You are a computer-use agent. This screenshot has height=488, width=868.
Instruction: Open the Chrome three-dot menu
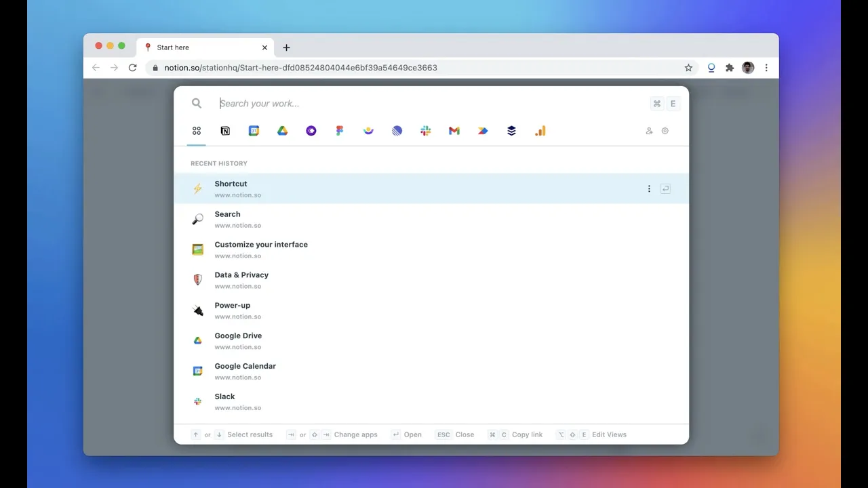766,68
